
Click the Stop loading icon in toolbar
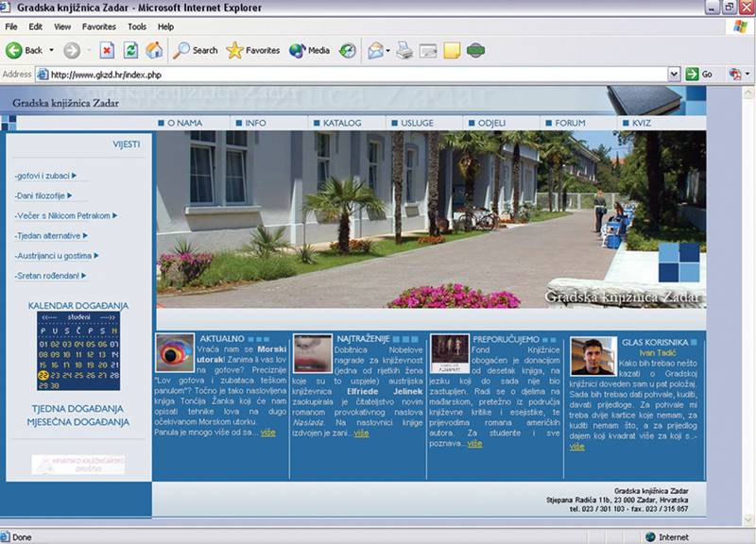(x=107, y=50)
